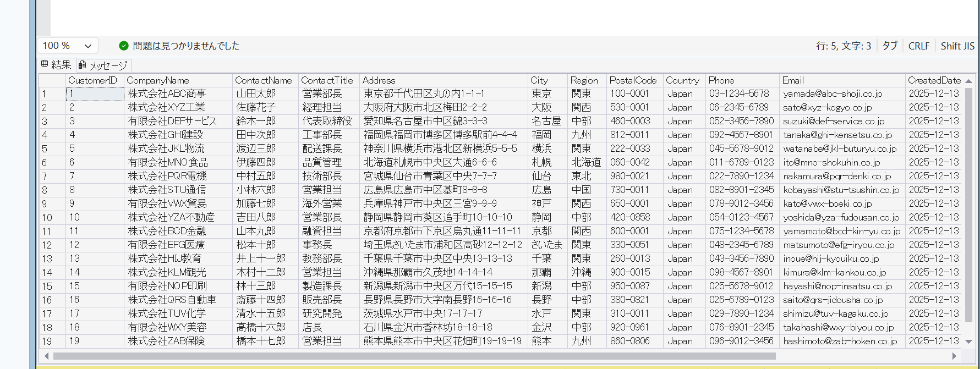Click the 問題は見つかりませんでした status text
The width and height of the screenshot is (980, 369).
(x=186, y=46)
